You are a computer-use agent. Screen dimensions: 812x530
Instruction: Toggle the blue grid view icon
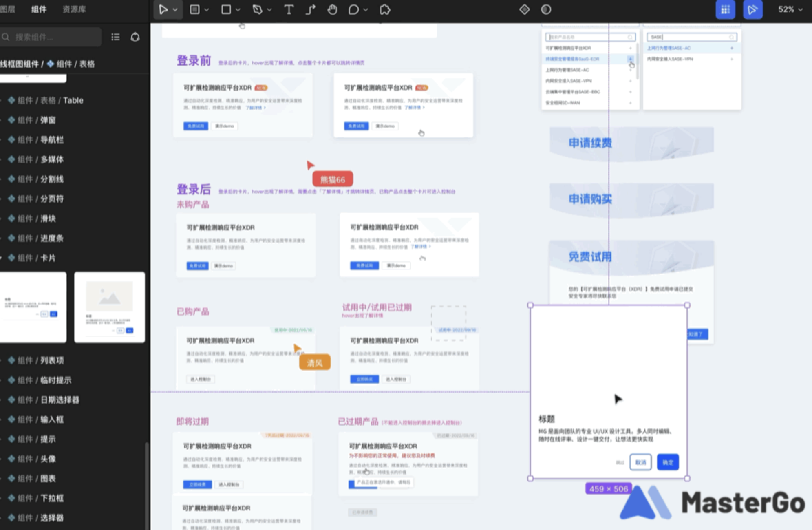[x=725, y=9]
